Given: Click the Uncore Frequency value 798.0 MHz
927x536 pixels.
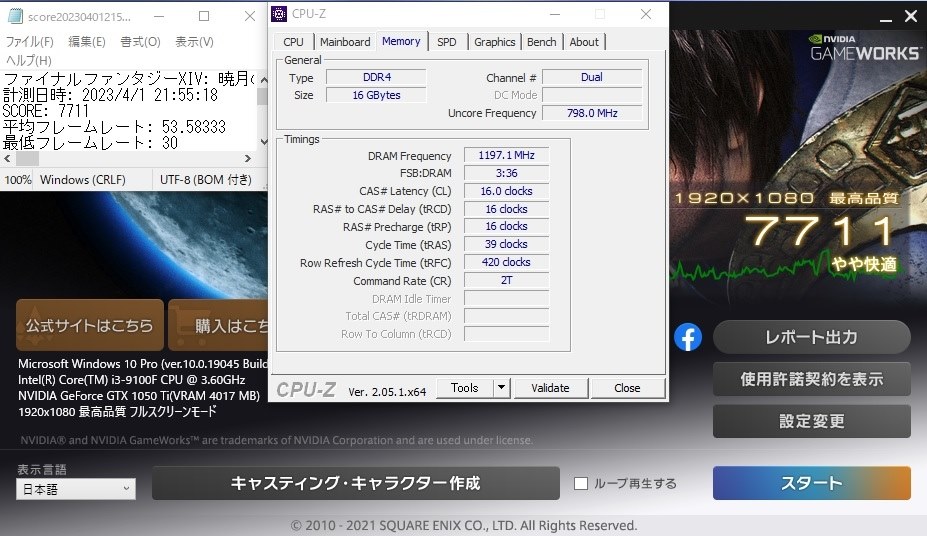Looking at the screenshot, I should (x=592, y=113).
